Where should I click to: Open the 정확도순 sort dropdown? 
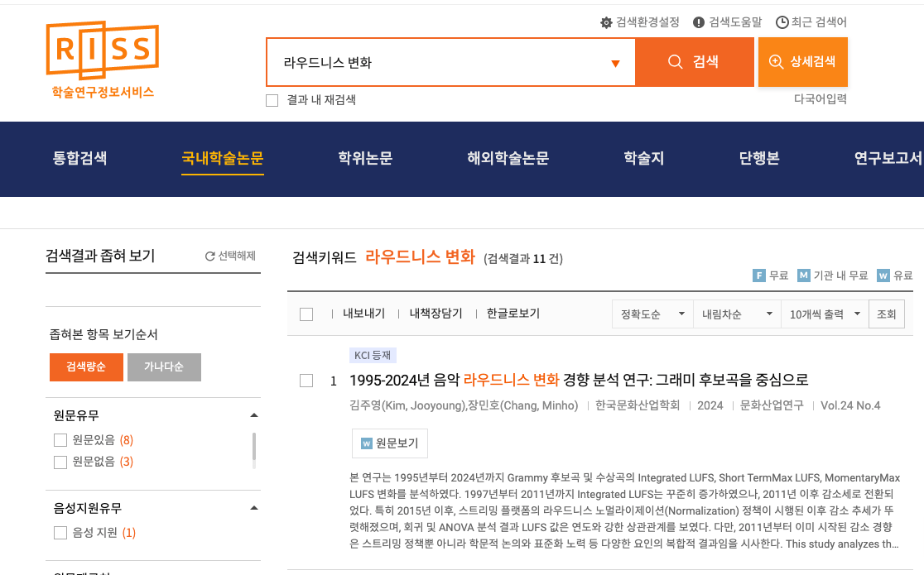pyautogui.click(x=652, y=314)
